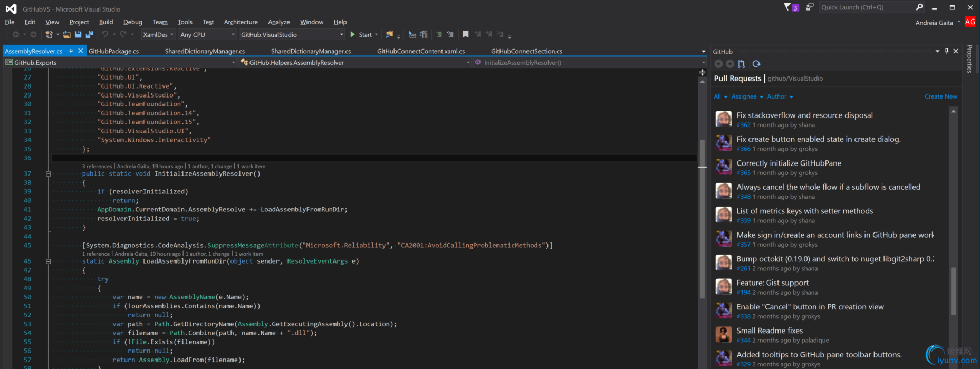
Task: Open pull request 'Correctly initialize GitHubPane'
Action: tap(789, 163)
